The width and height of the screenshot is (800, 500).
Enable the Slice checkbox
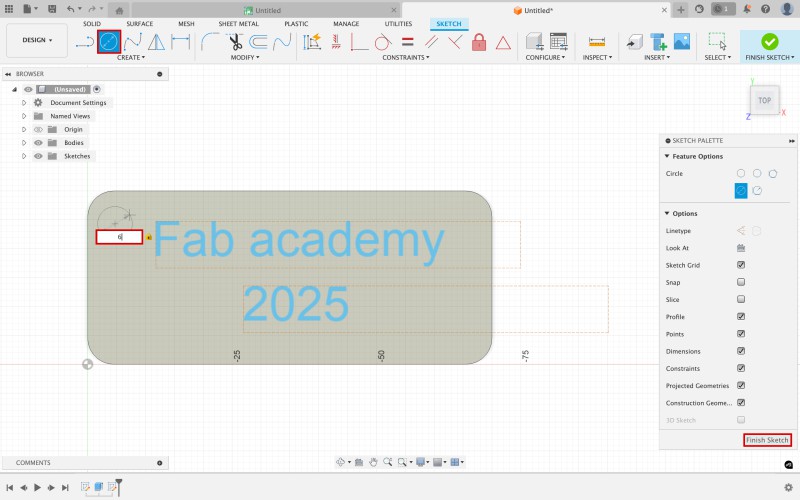(741, 299)
